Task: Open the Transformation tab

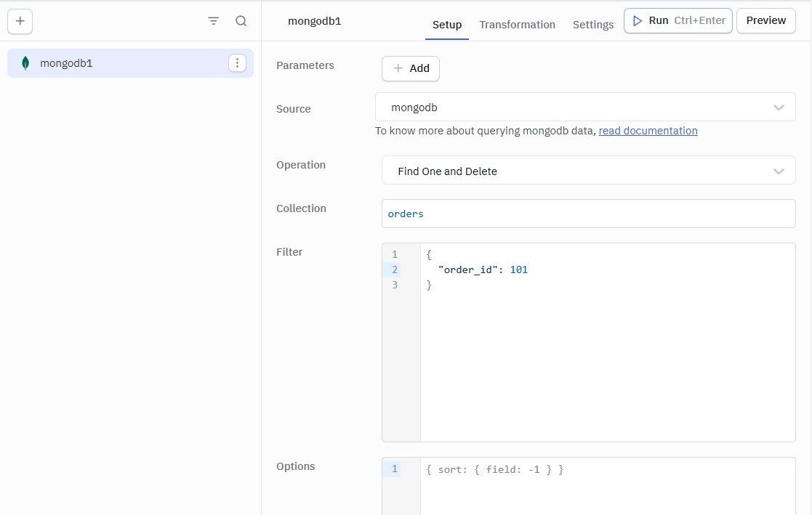Action: (x=517, y=25)
